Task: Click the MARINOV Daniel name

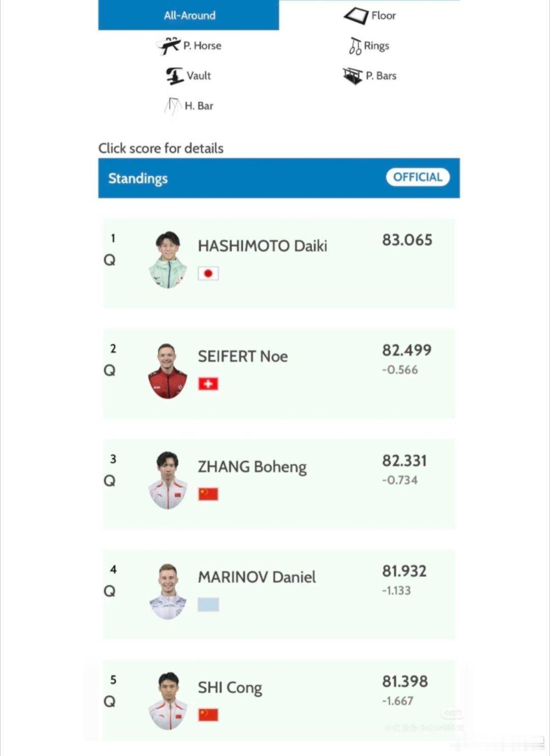Action: tap(257, 577)
